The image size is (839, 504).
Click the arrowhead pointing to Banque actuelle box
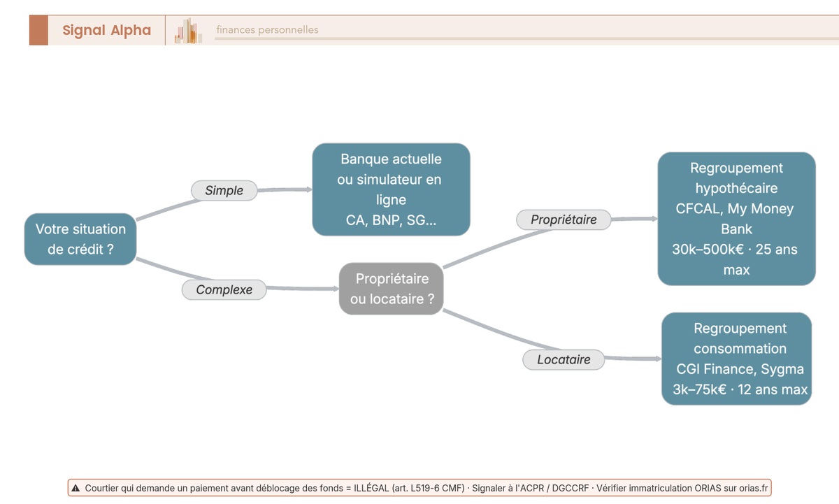coord(308,189)
